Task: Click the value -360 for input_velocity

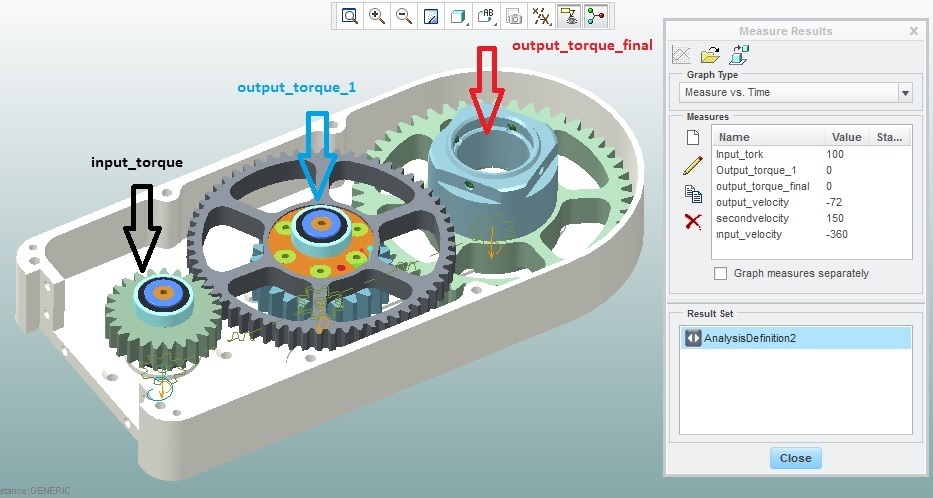Action: click(x=837, y=234)
